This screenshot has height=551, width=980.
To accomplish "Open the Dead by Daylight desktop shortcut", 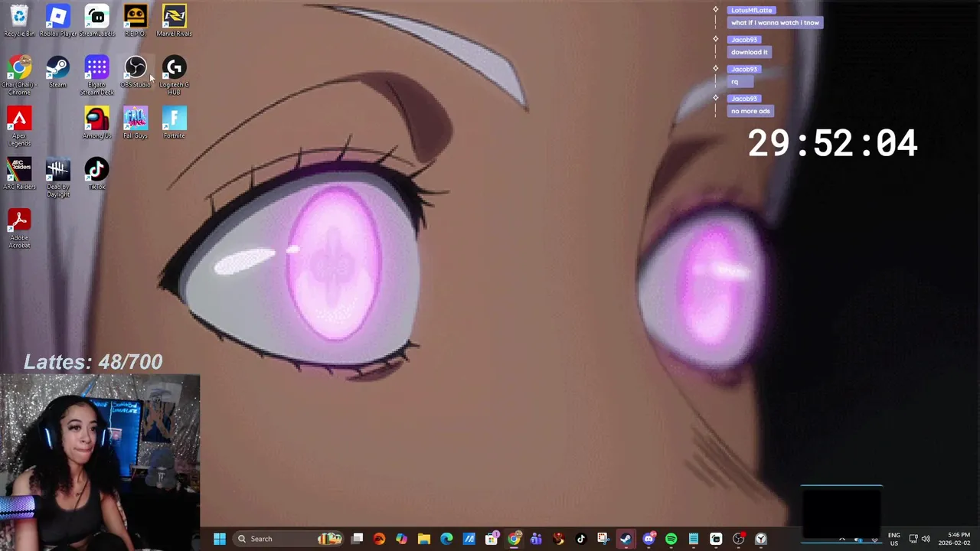I will 57,178.
